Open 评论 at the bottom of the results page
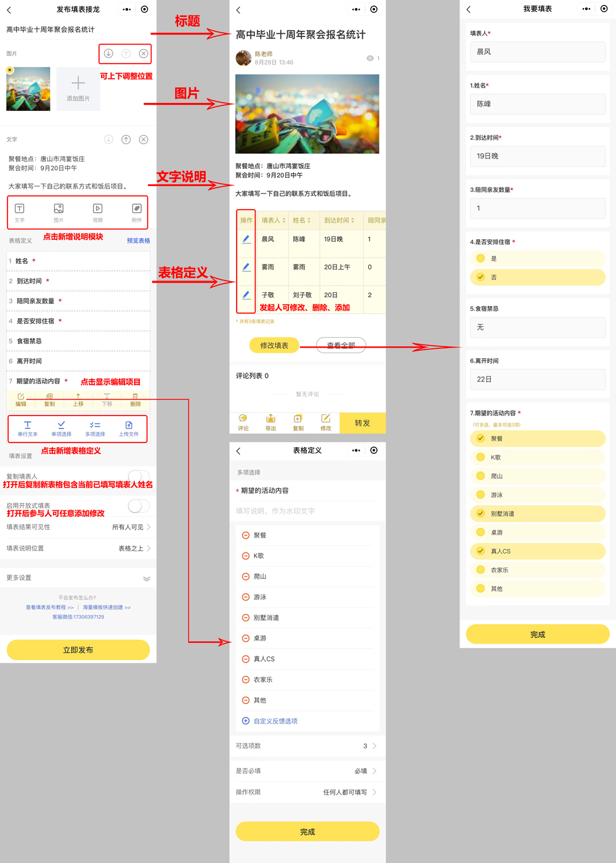Image resolution: width=616 pixels, height=863 pixels. tap(243, 423)
